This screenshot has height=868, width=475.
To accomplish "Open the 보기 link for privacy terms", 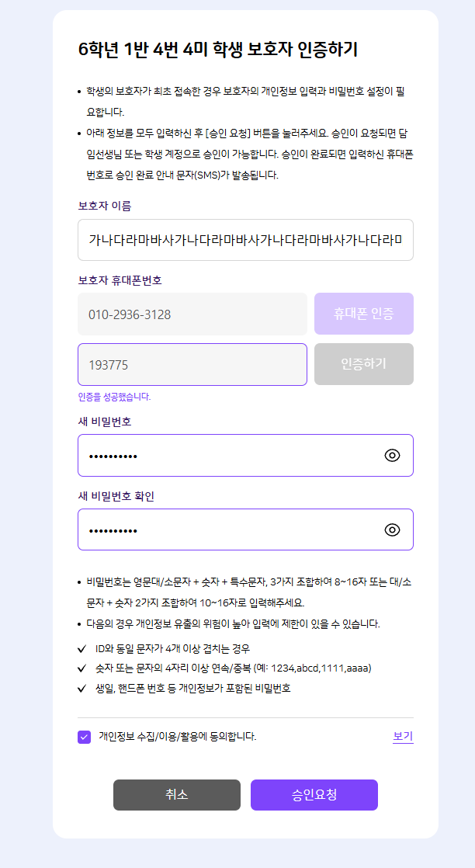I will coord(403,737).
